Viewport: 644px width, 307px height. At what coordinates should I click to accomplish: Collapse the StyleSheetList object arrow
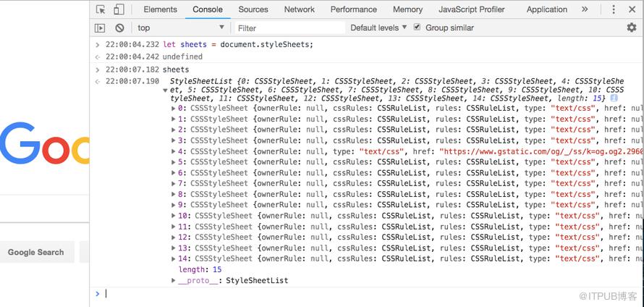[165, 90]
